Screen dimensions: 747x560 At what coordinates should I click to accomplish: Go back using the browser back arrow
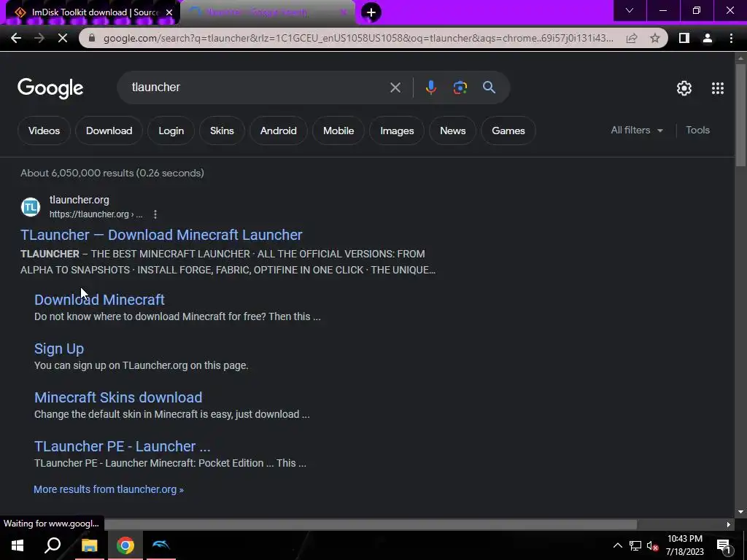click(x=16, y=38)
